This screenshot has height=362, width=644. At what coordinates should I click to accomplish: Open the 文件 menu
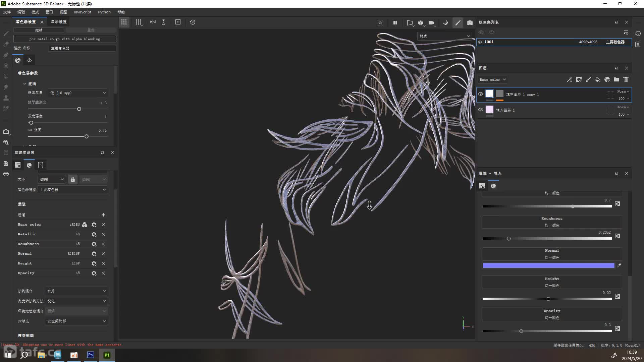[7, 12]
